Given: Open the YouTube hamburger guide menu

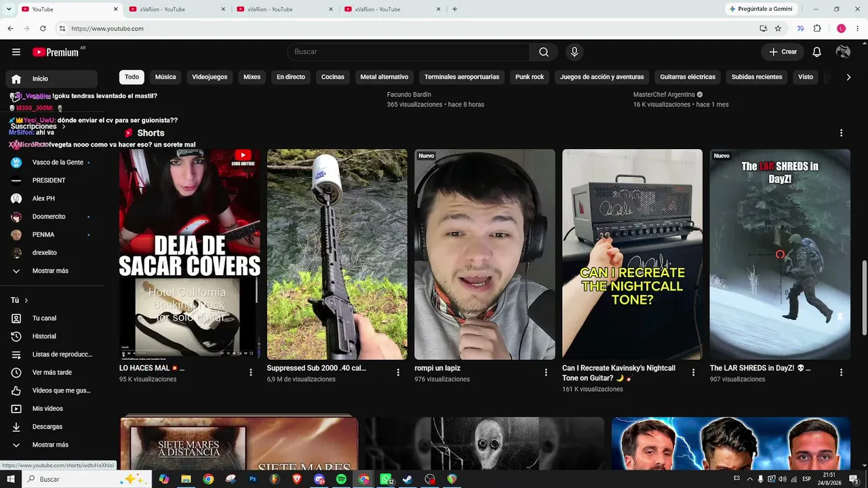Looking at the screenshot, I should tap(16, 52).
